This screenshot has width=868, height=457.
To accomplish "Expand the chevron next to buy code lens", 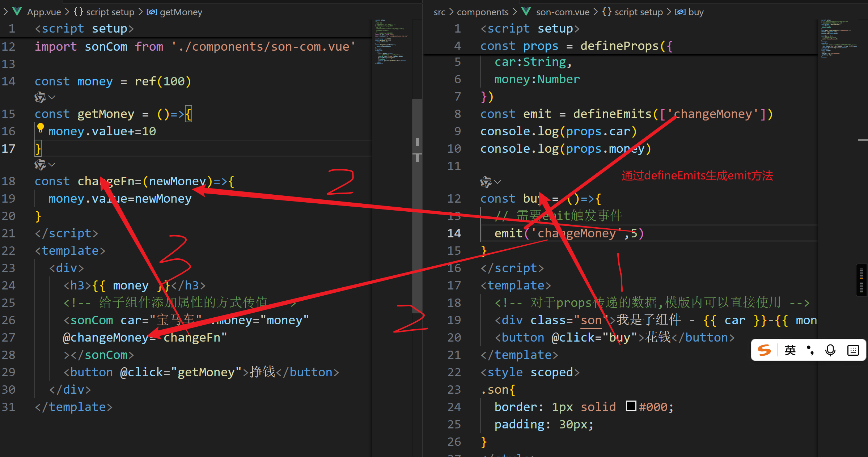I will pyautogui.click(x=497, y=182).
